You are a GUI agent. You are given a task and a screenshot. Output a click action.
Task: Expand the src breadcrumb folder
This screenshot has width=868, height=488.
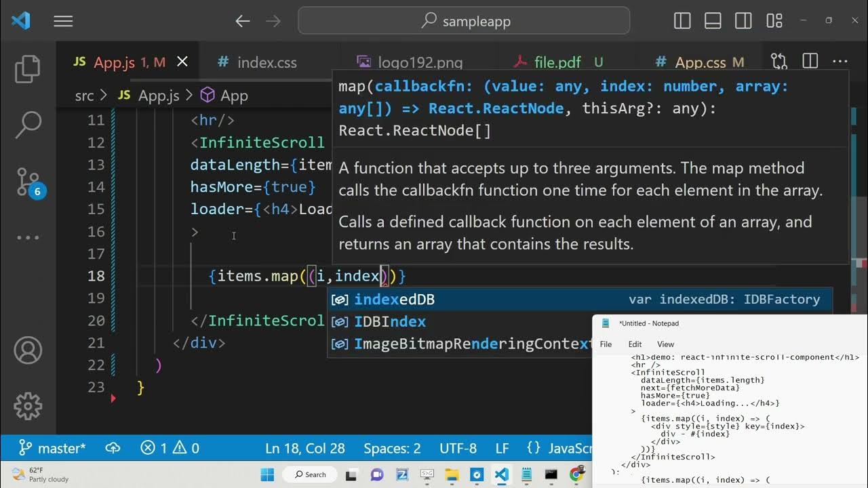click(84, 96)
